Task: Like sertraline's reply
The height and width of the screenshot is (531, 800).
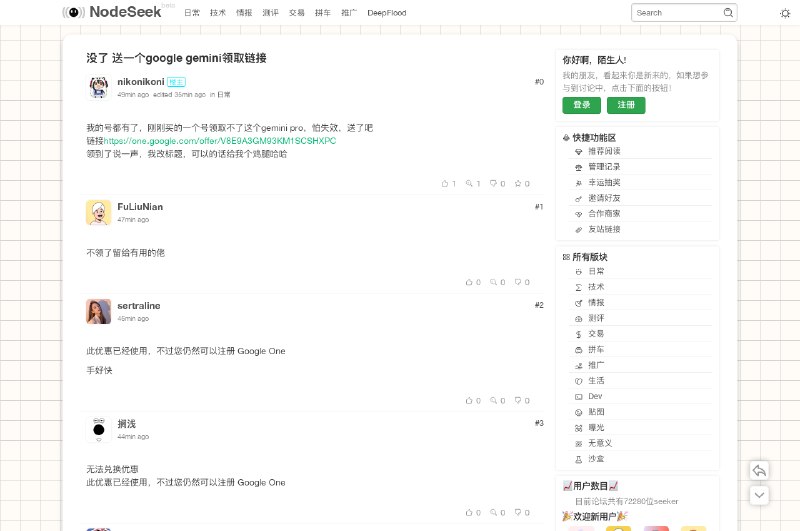Action: pyautogui.click(x=469, y=401)
